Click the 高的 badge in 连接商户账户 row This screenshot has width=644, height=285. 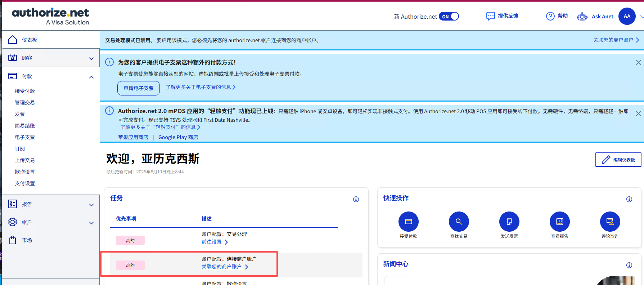pos(130,265)
